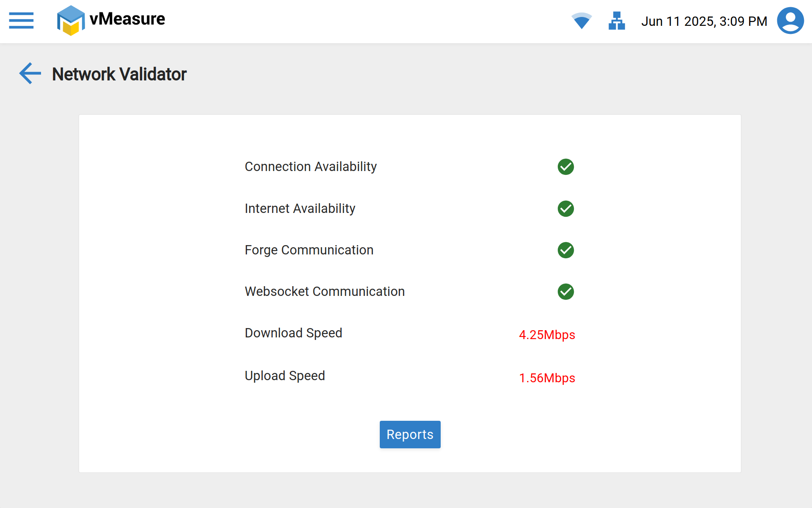Image resolution: width=812 pixels, height=508 pixels.
Task: Click the date and time display
Action: (x=704, y=21)
